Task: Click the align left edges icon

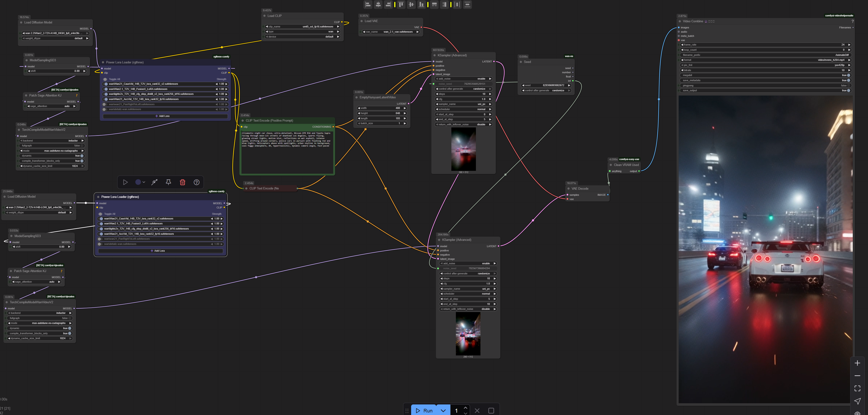Action: [x=368, y=5]
